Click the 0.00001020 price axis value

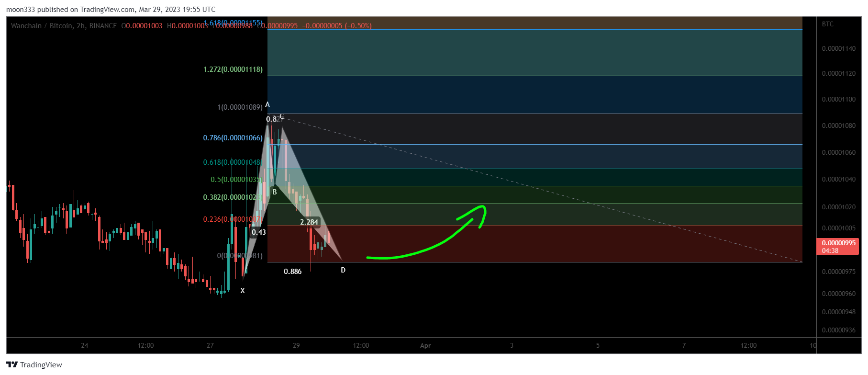click(839, 207)
